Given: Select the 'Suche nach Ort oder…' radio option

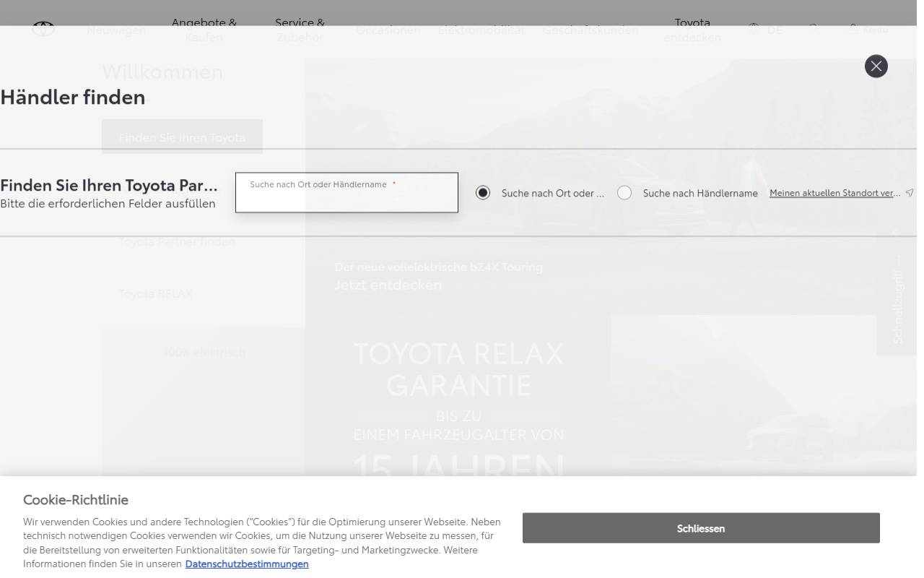Looking at the screenshot, I should point(483,193).
